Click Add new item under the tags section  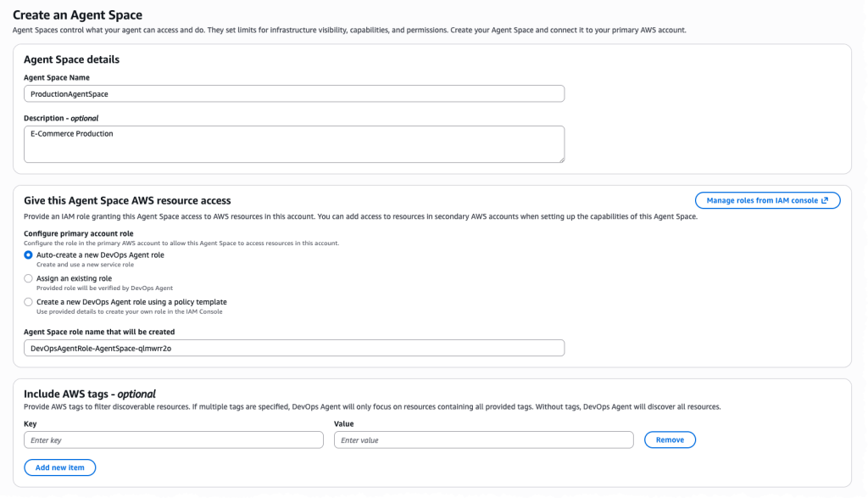(x=59, y=467)
